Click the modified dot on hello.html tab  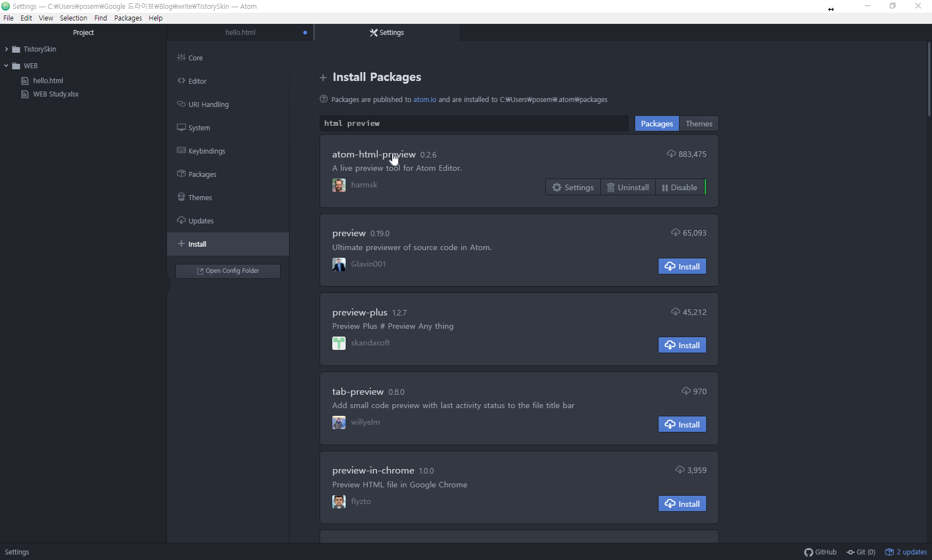tap(305, 33)
